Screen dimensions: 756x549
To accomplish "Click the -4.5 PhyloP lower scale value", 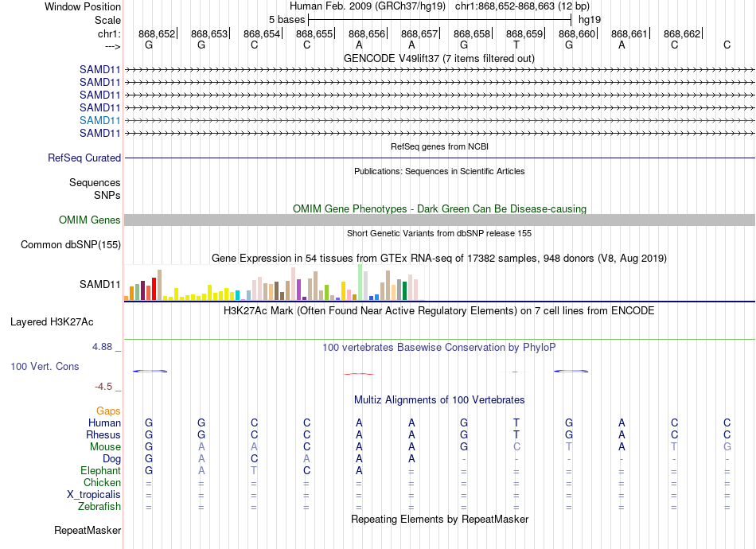I will [103, 387].
